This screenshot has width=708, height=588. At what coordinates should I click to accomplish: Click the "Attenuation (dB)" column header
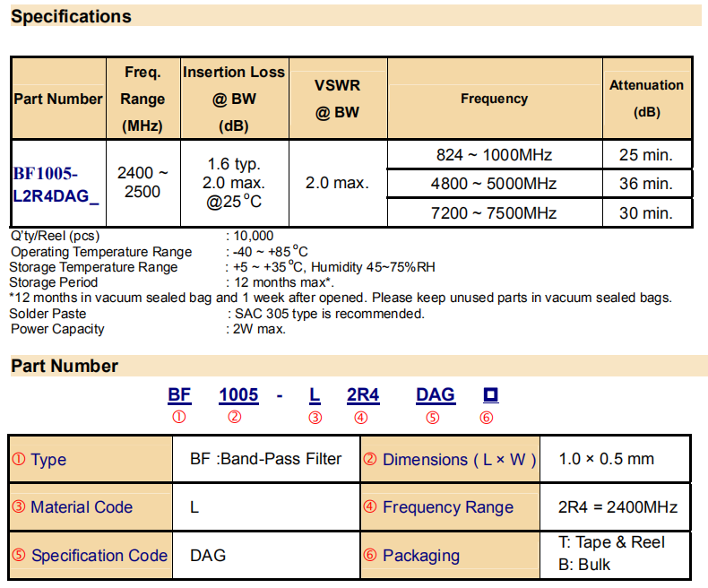[x=646, y=99]
